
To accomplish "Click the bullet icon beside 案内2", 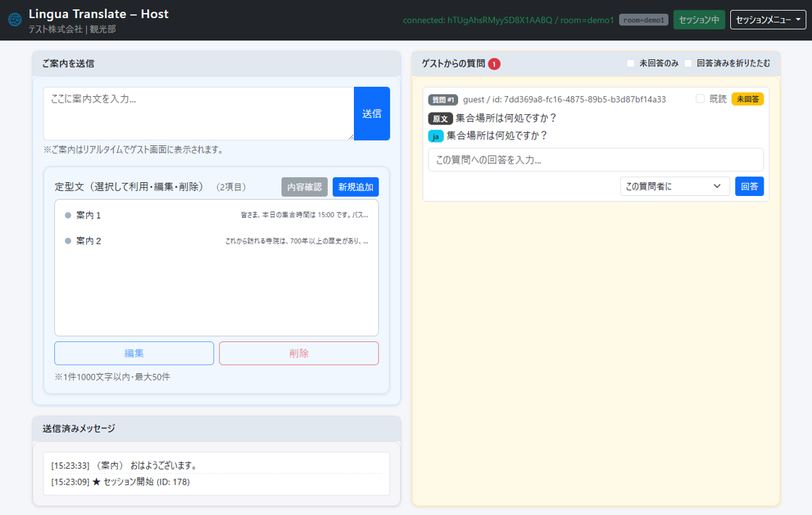I will (67, 241).
